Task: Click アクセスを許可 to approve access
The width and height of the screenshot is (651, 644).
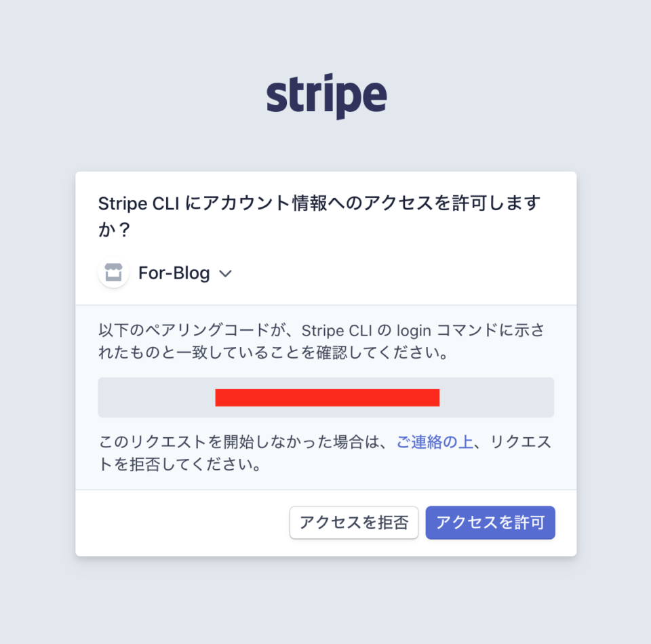Action: [490, 523]
